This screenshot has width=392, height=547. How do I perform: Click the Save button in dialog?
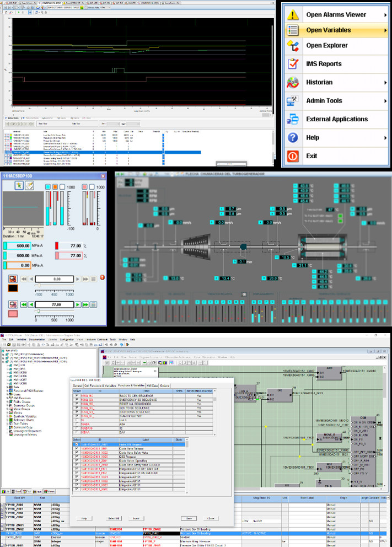[x=189, y=518]
